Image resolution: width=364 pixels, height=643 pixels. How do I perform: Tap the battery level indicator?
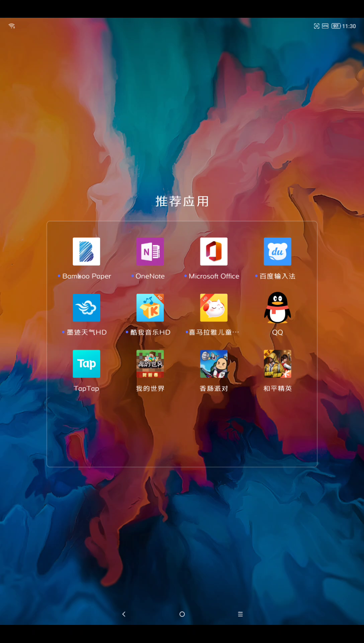coord(336,26)
